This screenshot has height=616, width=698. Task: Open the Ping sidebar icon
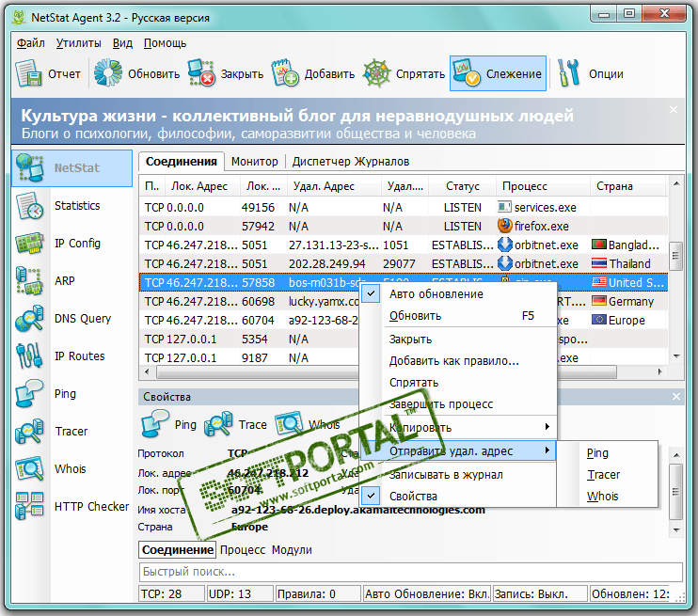[29, 393]
